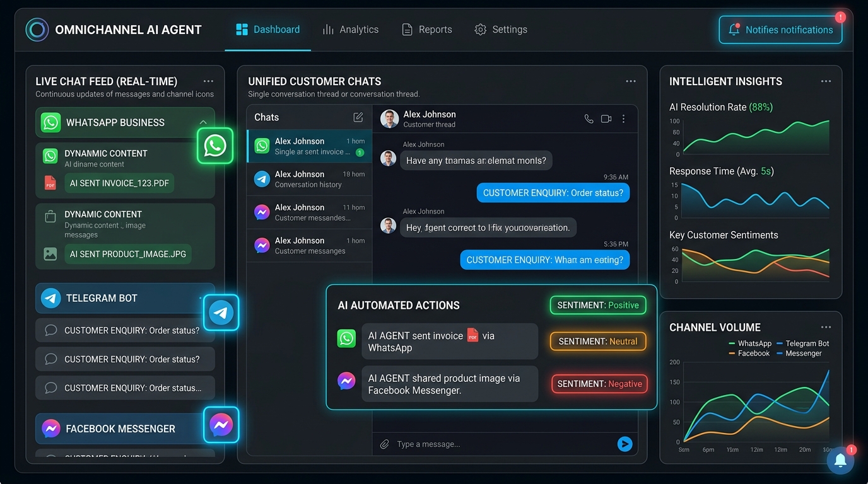Viewport: 868px width, 484px height.
Task: Click the 'Wharıt am eoting?' blue bubble
Action: [545, 260]
